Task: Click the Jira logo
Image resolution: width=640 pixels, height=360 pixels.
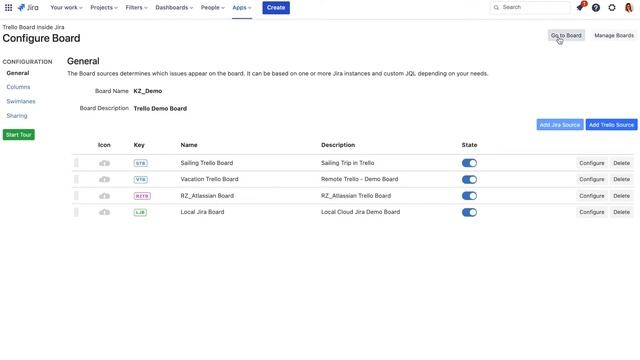Action: (x=28, y=7)
